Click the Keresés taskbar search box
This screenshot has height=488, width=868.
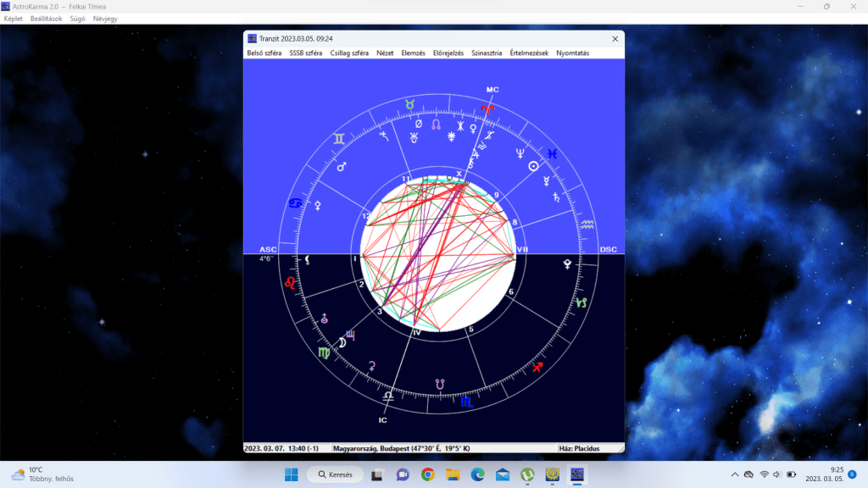click(x=335, y=474)
